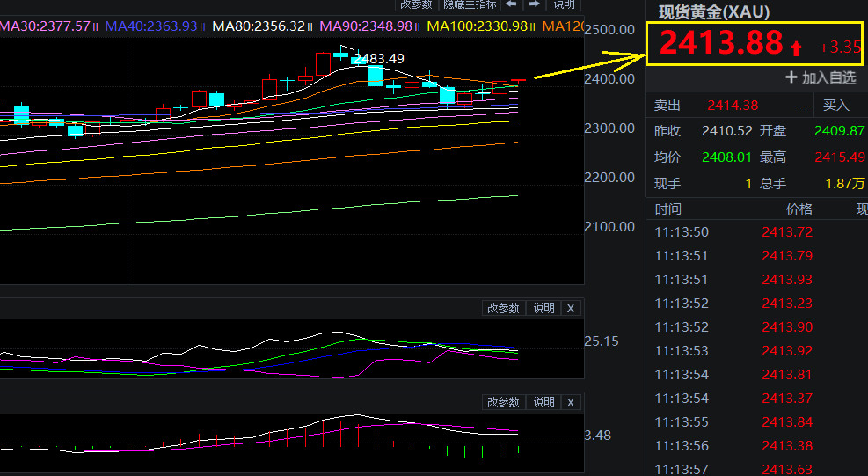This screenshot has width=868, height=476.
Task: Click the pause mark next to MA30
Action: pyautogui.click(x=96, y=26)
